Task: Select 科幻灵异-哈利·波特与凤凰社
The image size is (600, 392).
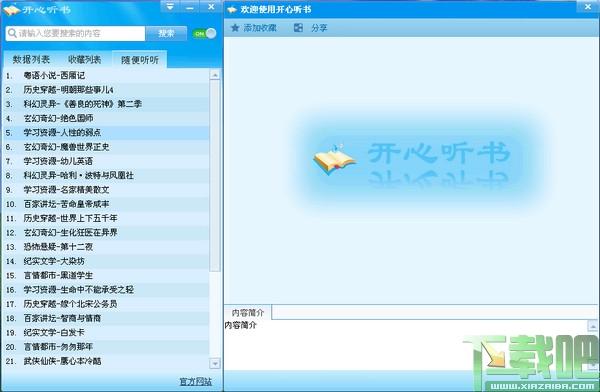Action: click(107, 175)
